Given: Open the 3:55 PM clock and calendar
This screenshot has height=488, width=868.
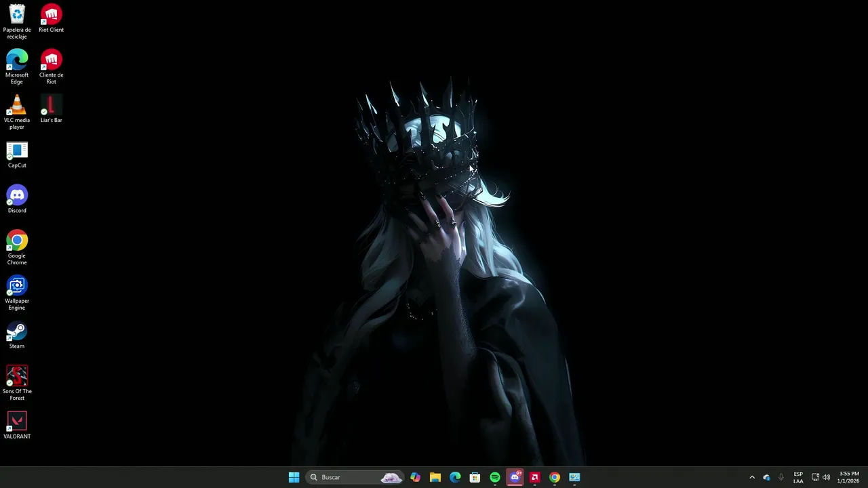Looking at the screenshot, I should [849, 477].
